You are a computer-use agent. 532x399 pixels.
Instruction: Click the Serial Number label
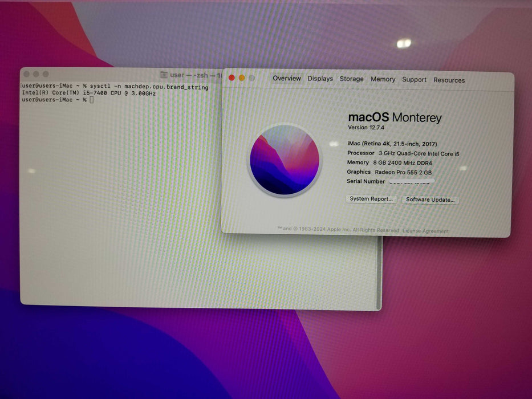tap(366, 181)
